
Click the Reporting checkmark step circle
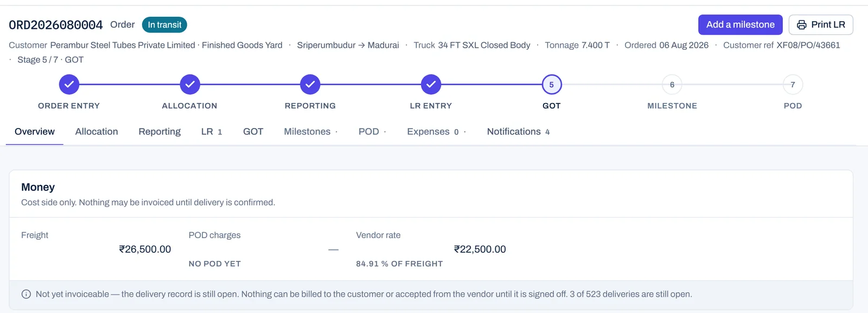[x=310, y=85]
